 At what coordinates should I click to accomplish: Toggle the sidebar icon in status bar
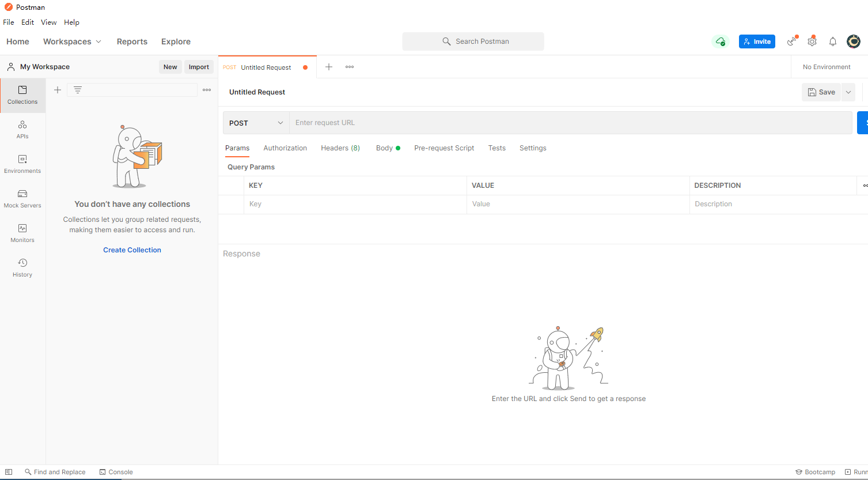(x=9, y=472)
